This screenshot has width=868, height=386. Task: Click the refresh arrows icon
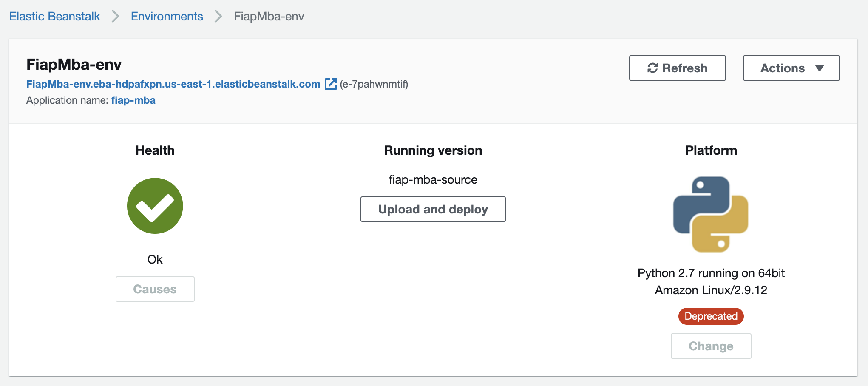tap(652, 68)
